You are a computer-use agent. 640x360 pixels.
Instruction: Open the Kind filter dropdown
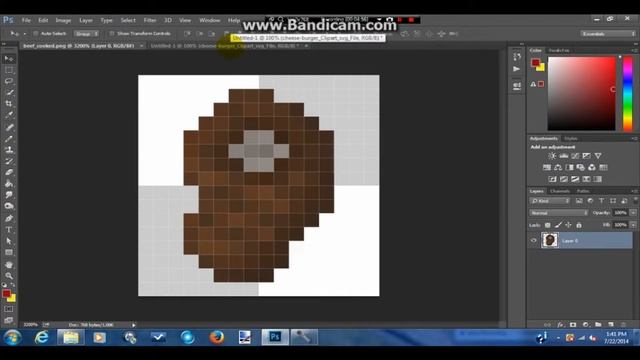point(549,201)
